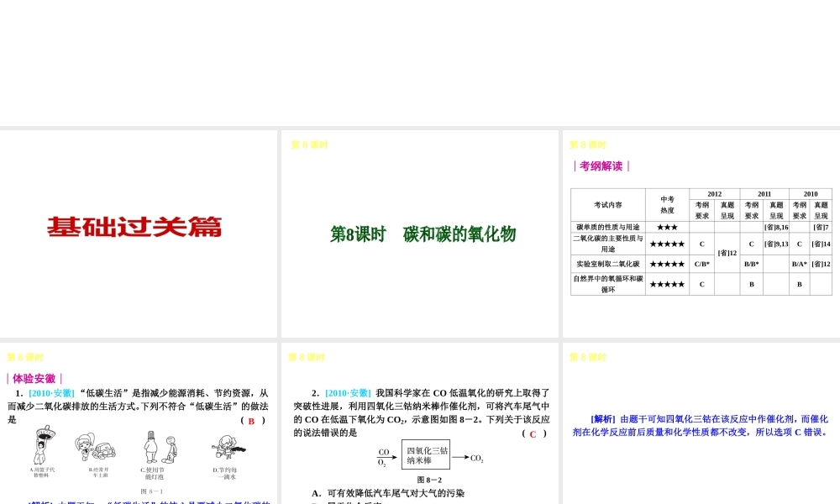Click the B/B* table cell
840x504 pixels.
752,264
